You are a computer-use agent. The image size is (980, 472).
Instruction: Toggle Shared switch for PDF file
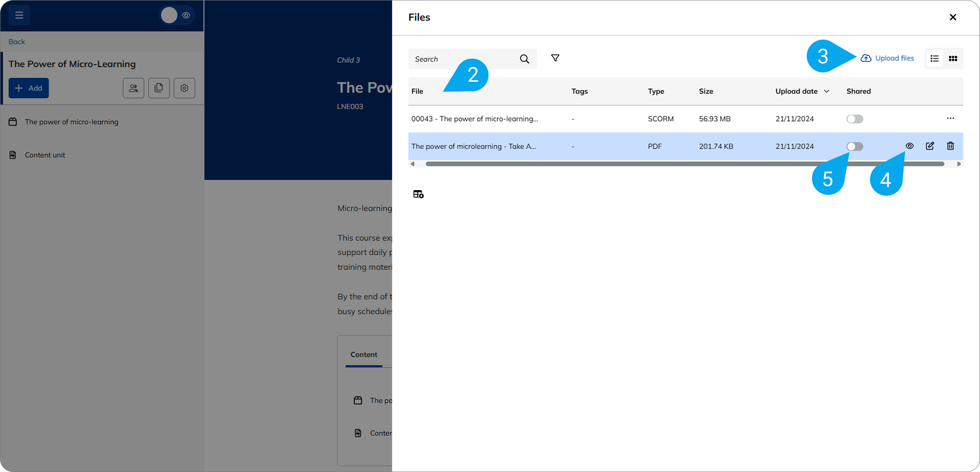(x=854, y=147)
